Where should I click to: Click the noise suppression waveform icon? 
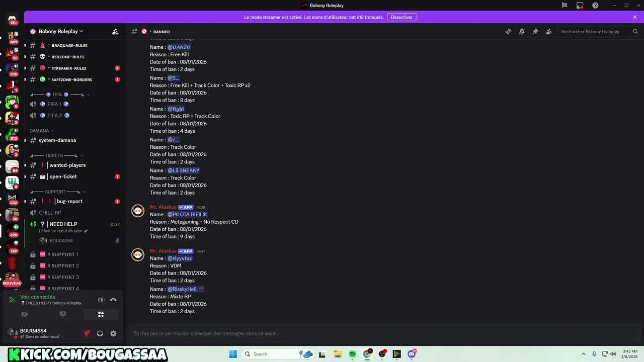click(101, 300)
